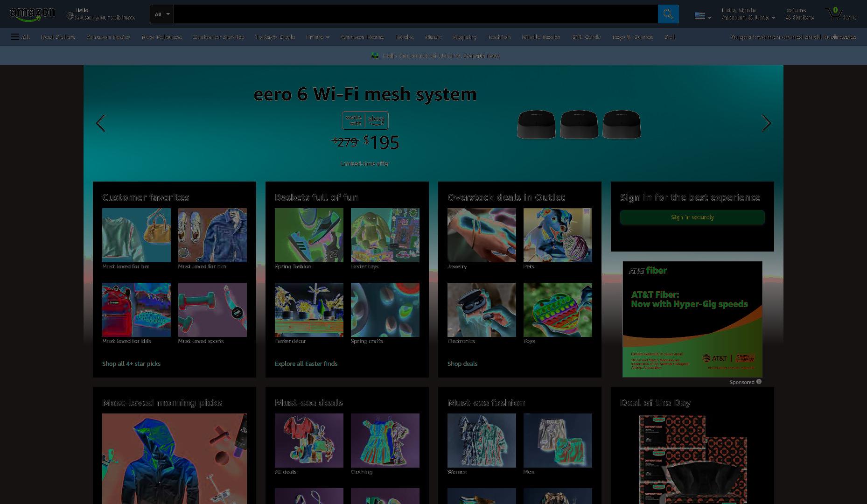Open Amazon Basics in the nav bar
The image size is (867, 504).
(108, 37)
